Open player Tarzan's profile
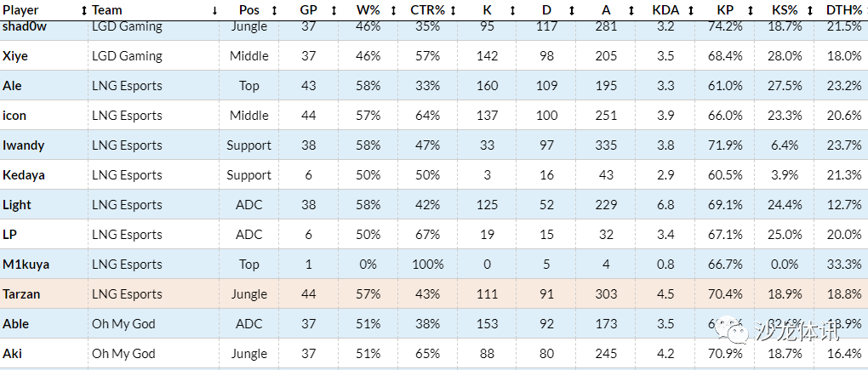The width and height of the screenshot is (868, 370). tap(21, 294)
